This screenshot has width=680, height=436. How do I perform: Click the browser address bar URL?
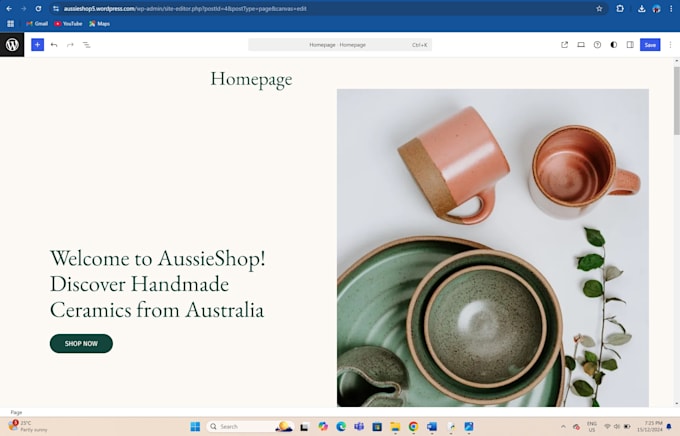186,8
